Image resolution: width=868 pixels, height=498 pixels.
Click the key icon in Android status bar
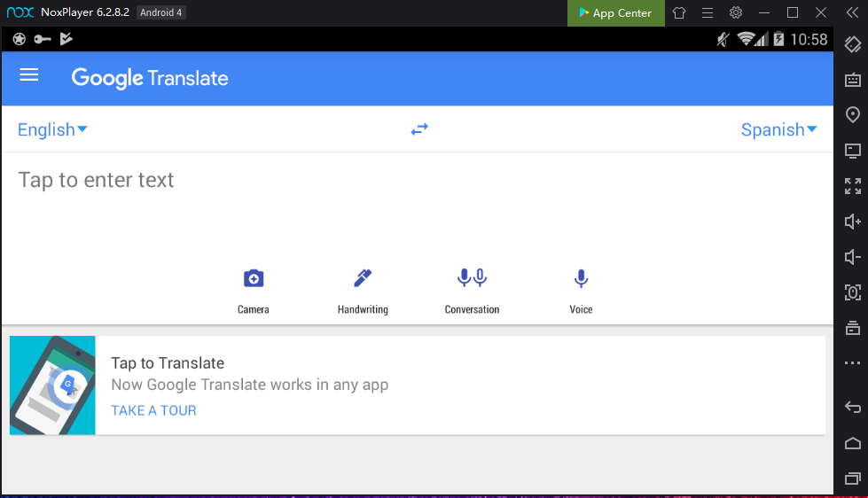(x=43, y=39)
